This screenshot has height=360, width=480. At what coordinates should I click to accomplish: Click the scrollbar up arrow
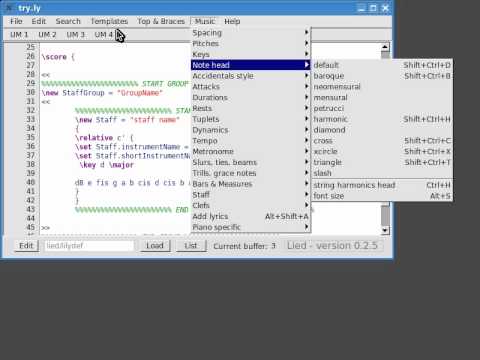[385, 47]
